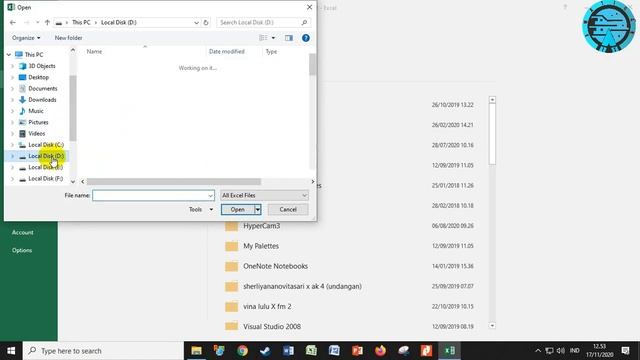Image resolution: width=640 pixels, height=360 pixels.
Task: Select Documents in navigation tree
Action: (x=43, y=89)
